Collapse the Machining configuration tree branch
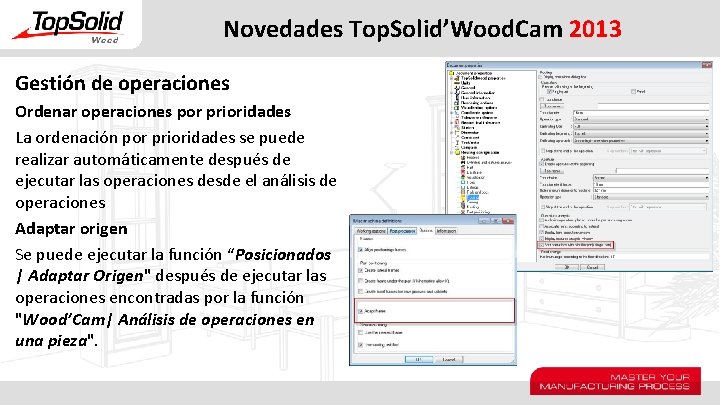Image resolution: width=720 pixels, height=405 pixels. pyautogui.click(x=451, y=152)
